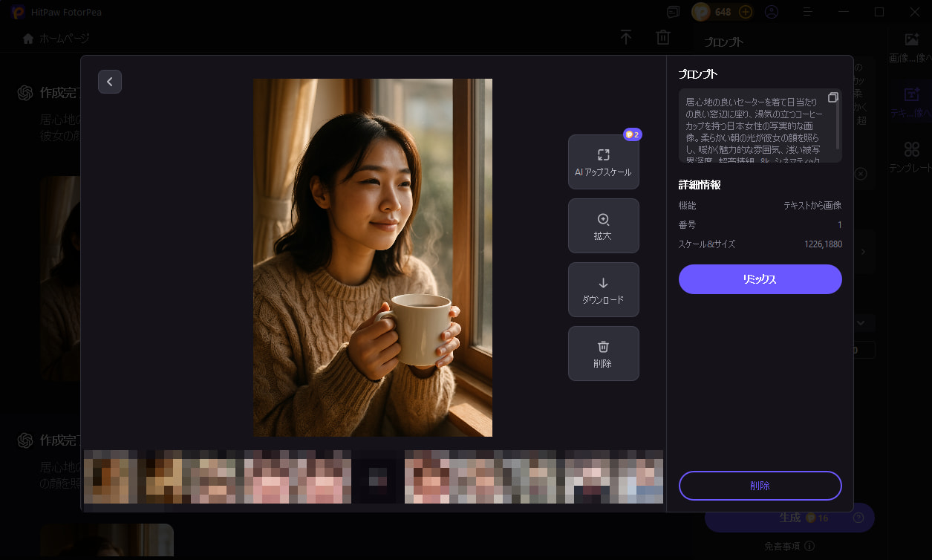Go back using the left chevron button
This screenshot has width=932, height=560.
pyautogui.click(x=110, y=82)
